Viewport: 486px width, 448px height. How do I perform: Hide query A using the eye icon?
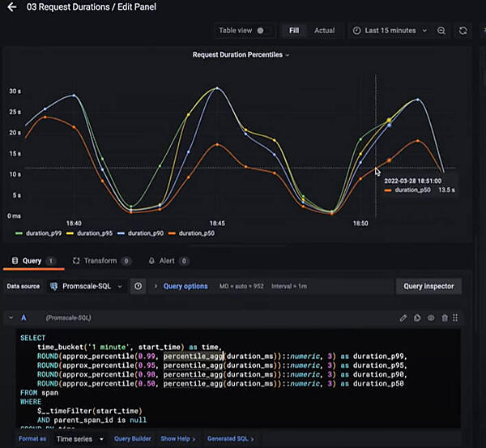(x=430, y=318)
